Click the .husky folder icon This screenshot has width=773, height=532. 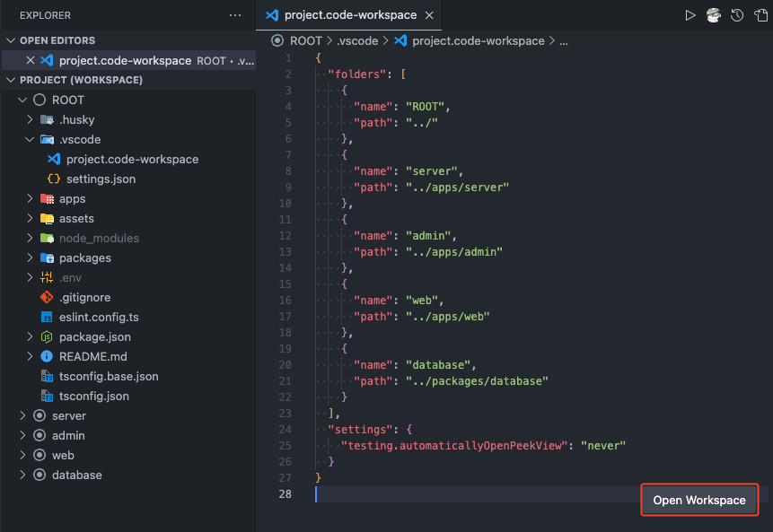tap(47, 119)
